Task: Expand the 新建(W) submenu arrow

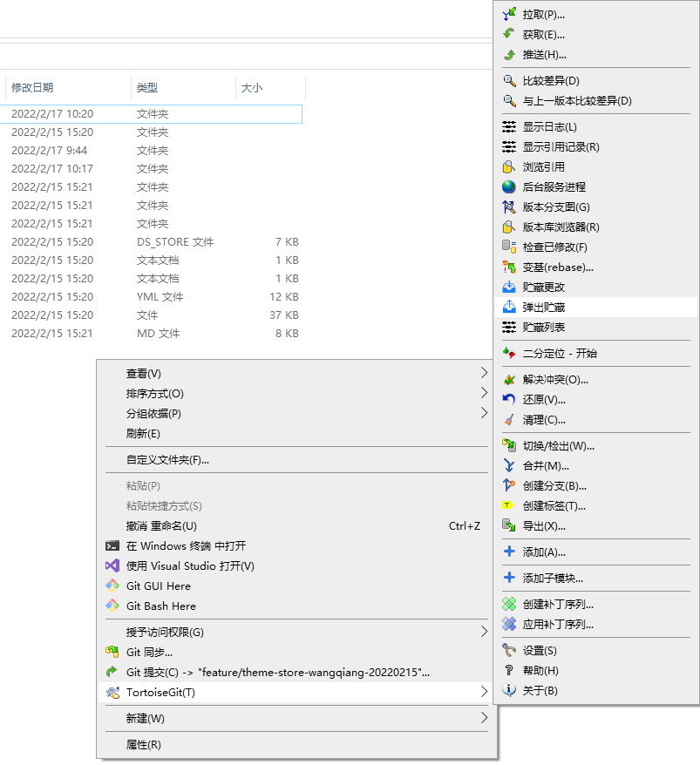Action: tap(484, 718)
